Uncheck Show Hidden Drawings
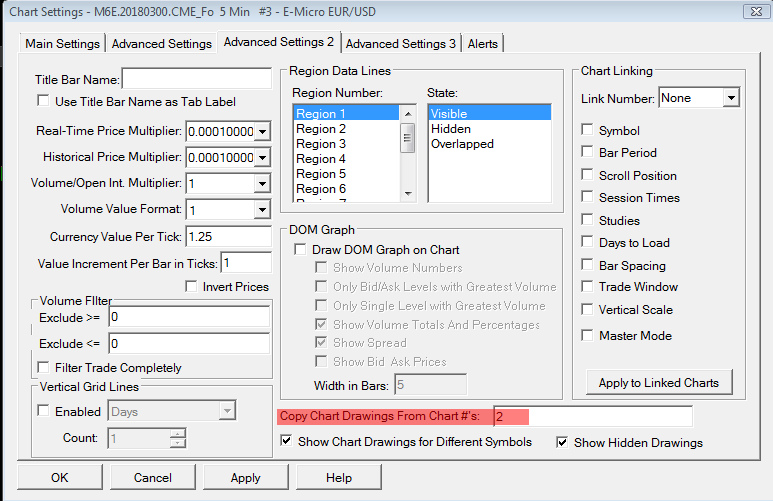 click(562, 442)
